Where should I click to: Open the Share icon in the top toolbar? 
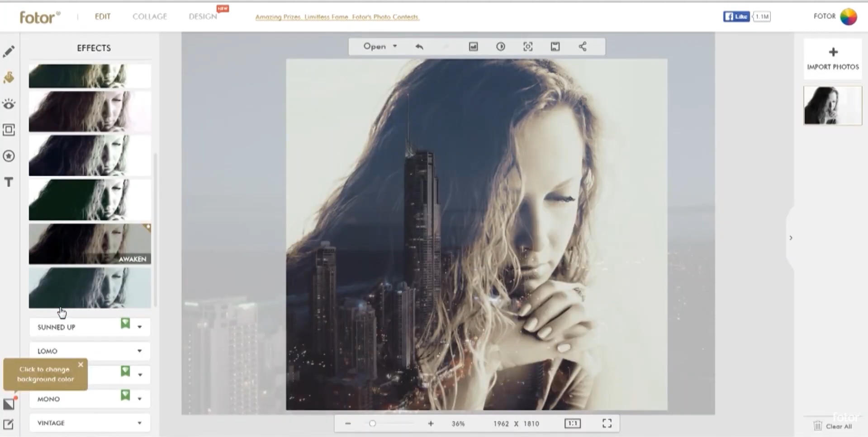pos(582,47)
